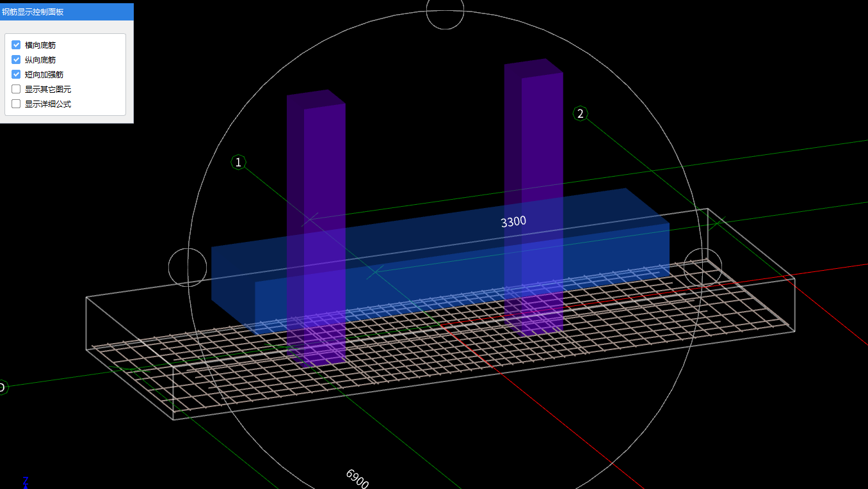
Task: Click the left orbit handle circle
Action: coord(188,267)
